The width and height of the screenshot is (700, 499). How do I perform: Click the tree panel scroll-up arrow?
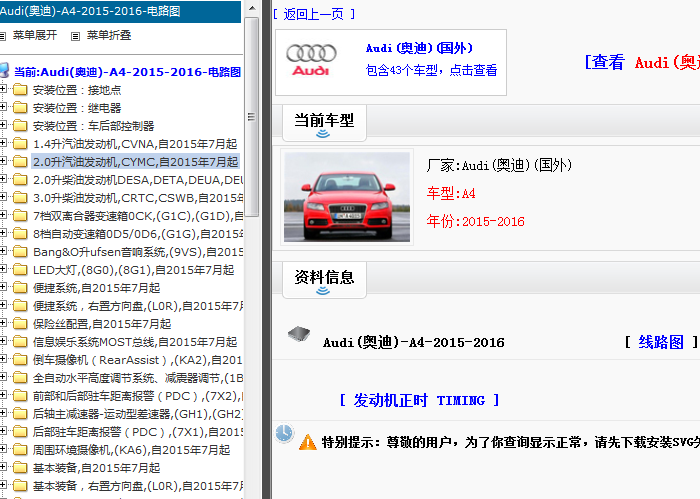coord(252,8)
